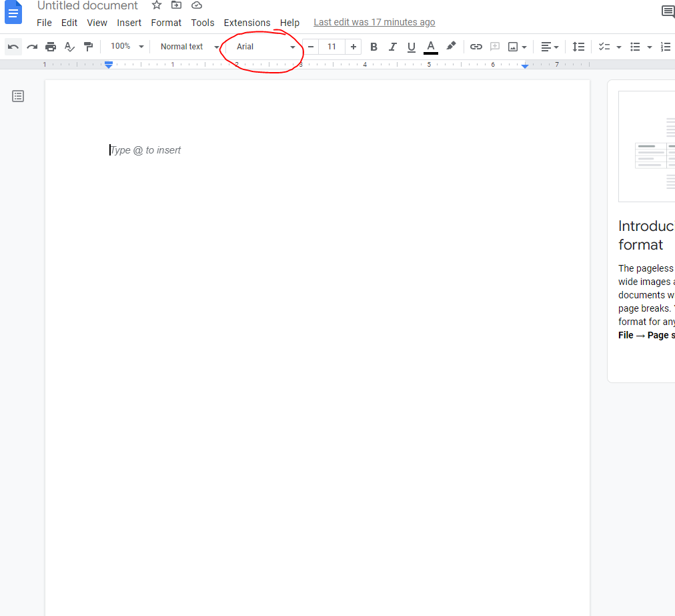The image size is (675, 616).
Task: Click Last edit was 17 minutes ago link
Action: (374, 22)
